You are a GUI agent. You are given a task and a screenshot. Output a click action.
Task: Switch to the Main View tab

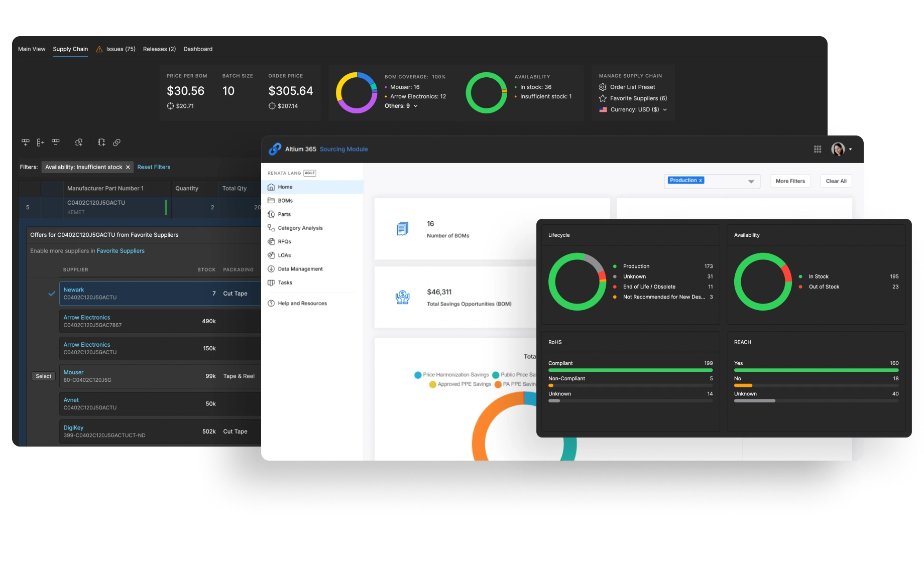click(32, 49)
